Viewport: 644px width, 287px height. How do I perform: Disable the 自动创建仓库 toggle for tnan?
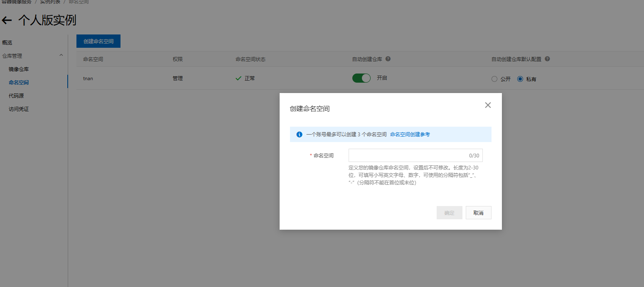tap(361, 78)
